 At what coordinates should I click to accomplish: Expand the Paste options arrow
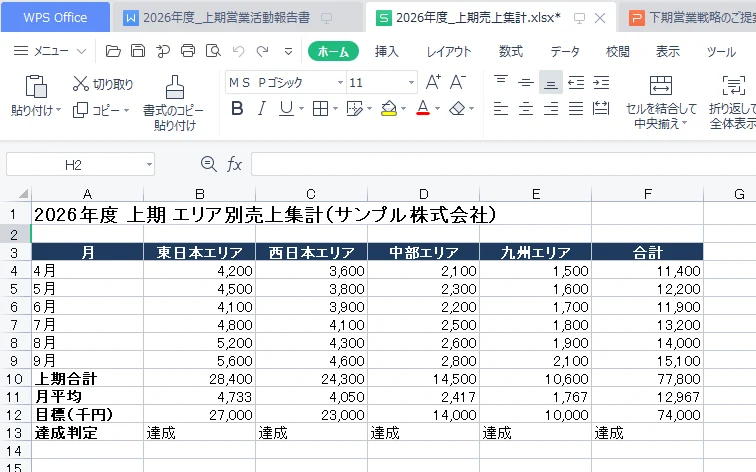click(58, 110)
